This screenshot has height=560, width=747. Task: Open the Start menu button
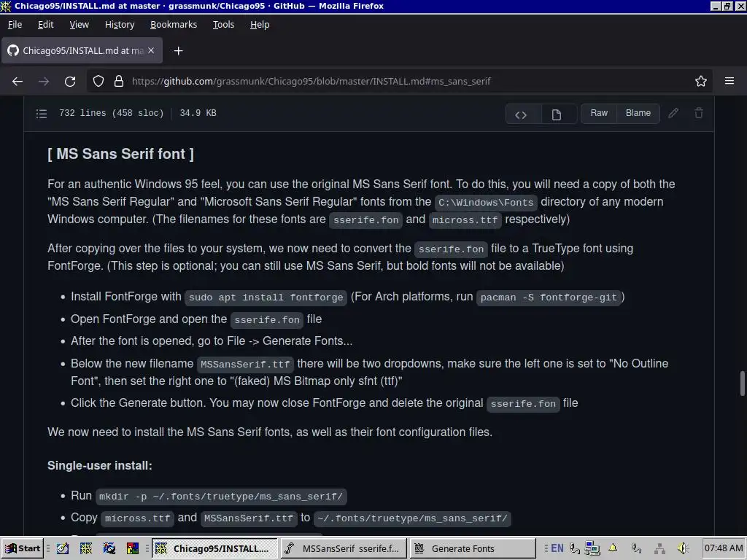pyautogui.click(x=23, y=548)
